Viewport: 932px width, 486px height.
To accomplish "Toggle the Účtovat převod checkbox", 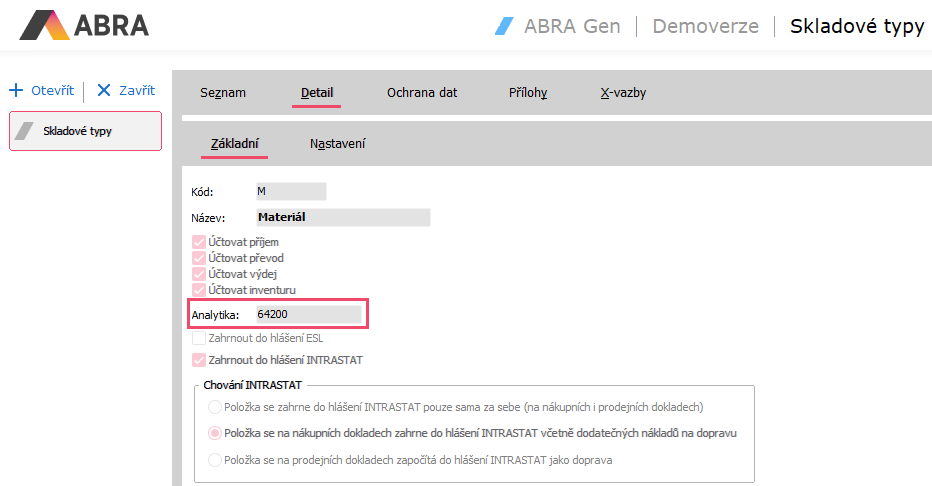I will [x=198, y=258].
